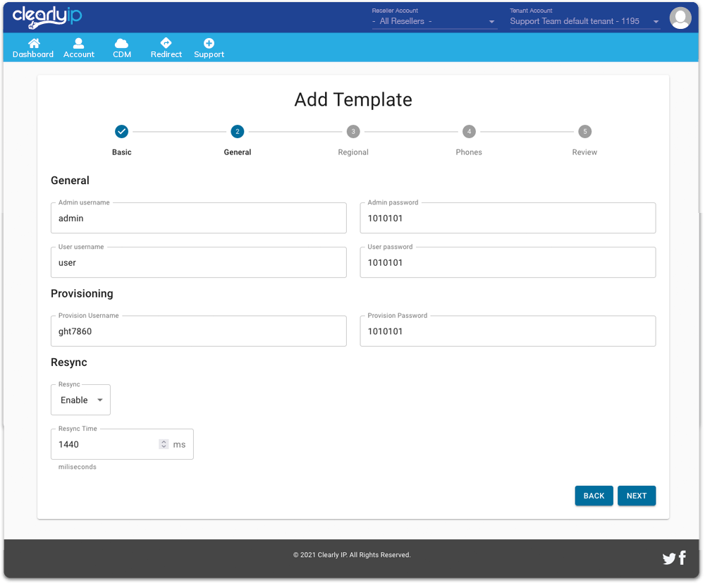The height and width of the screenshot is (588, 705).
Task: Open the Account person icon
Action: click(x=79, y=44)
